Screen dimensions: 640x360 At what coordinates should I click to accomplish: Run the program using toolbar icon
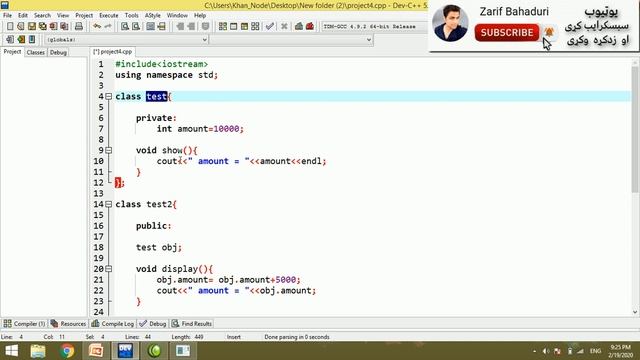click(x=233, y=27)
